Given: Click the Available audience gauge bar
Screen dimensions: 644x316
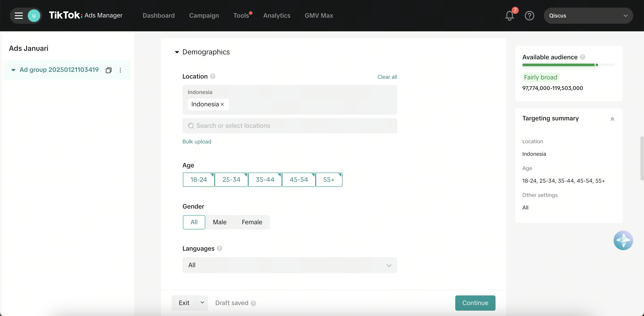Looking at the screenshot, I should tap(568, 65).
